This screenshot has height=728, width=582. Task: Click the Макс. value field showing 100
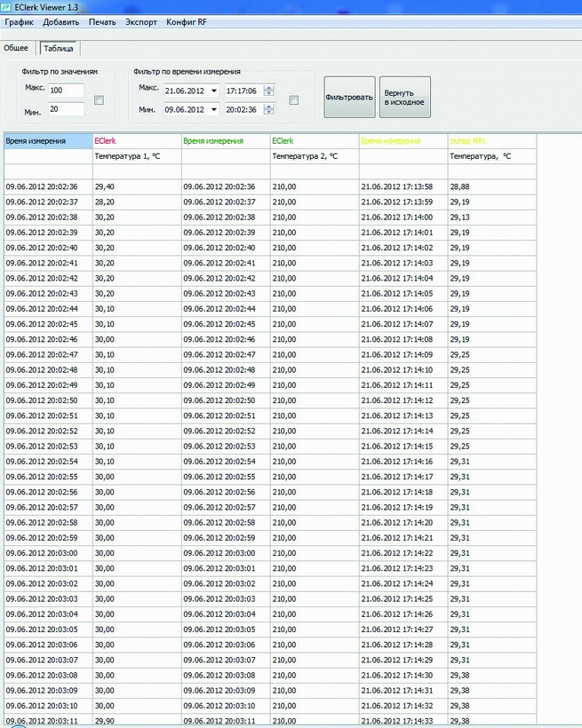click(x=66, y=90)
